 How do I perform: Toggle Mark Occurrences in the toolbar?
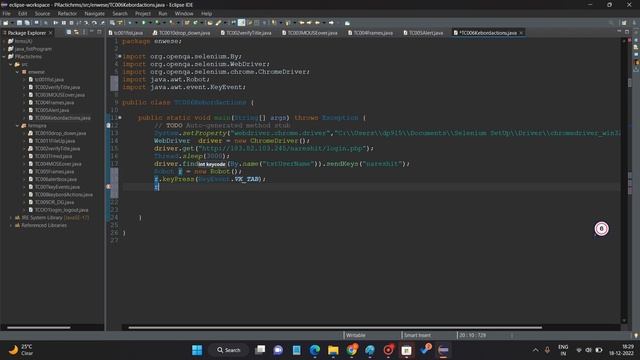point(242,23)
